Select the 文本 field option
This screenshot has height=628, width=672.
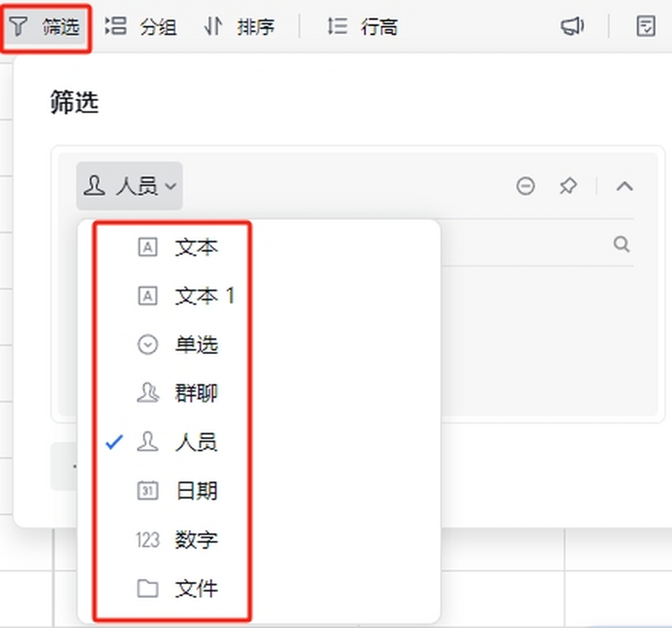click(259, 247)
